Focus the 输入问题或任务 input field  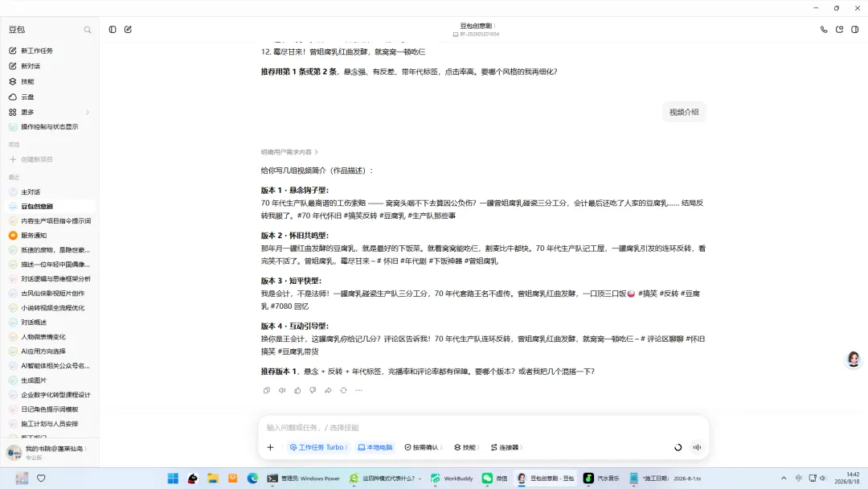[483, 428]
